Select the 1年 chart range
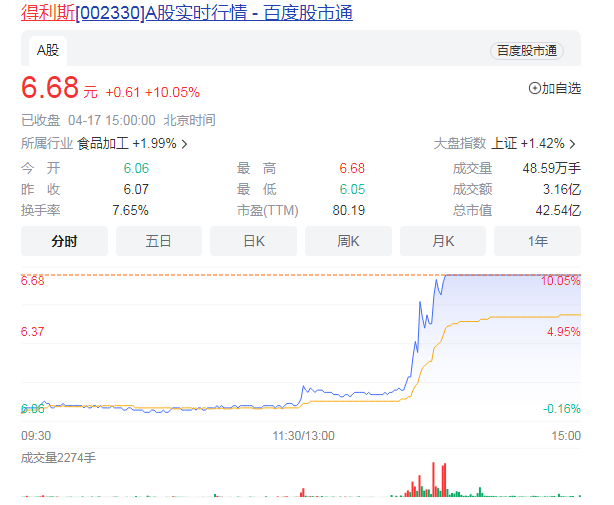This screenshot has height=505, width=614. [x=537, y=241]
